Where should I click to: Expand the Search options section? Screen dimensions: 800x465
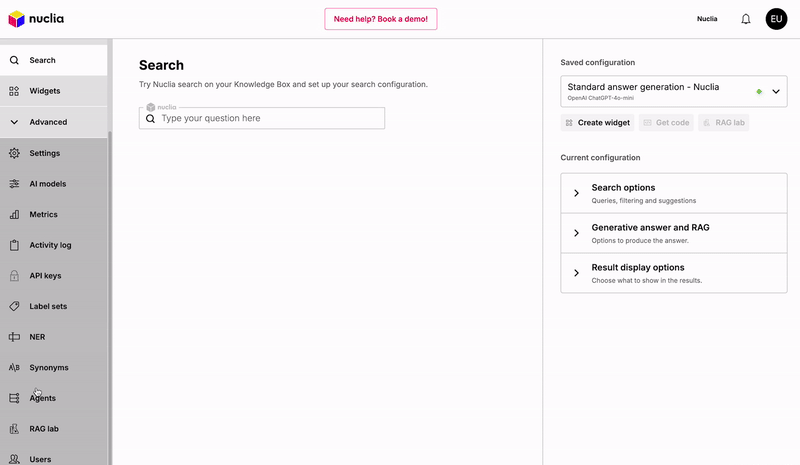click(577, 193)
